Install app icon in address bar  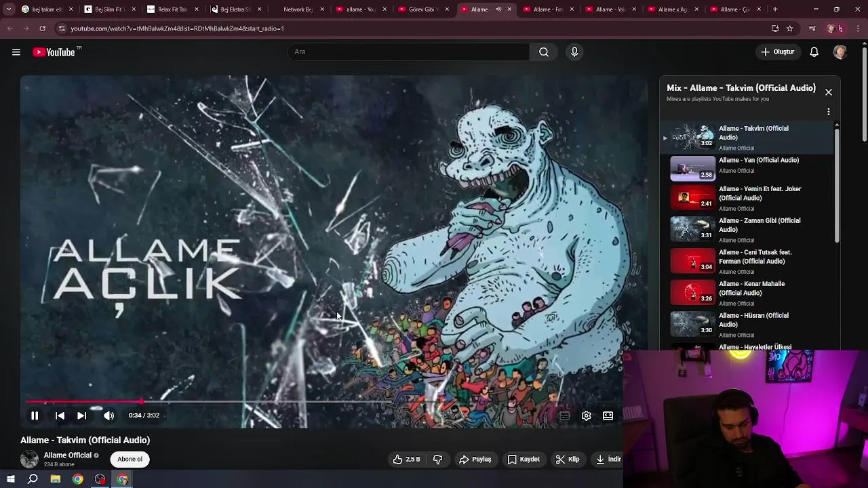775,28
